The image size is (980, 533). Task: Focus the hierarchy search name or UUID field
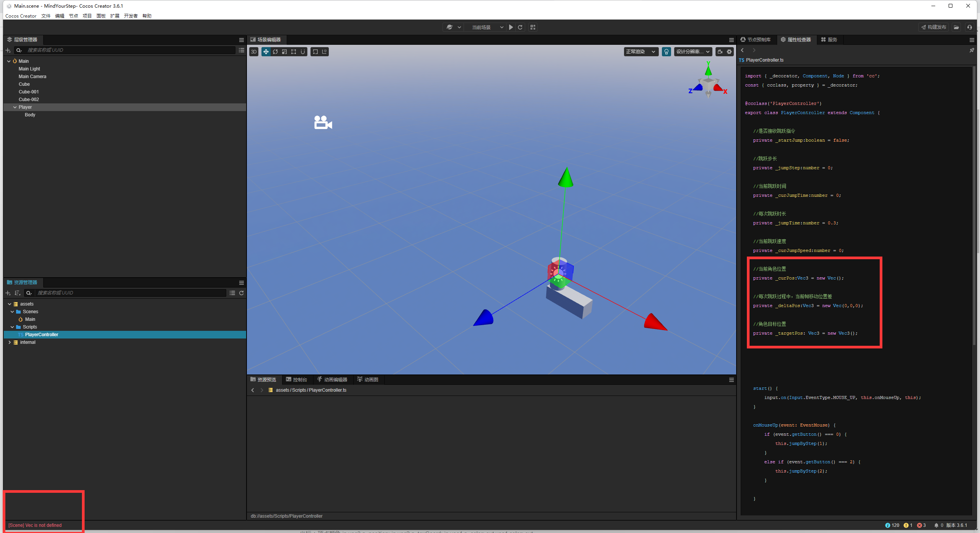130,50
